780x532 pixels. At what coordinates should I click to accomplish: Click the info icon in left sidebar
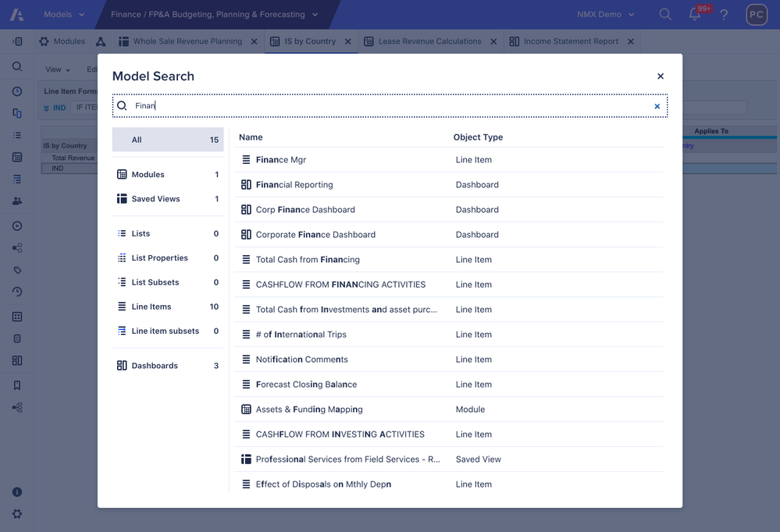(17, 492)
